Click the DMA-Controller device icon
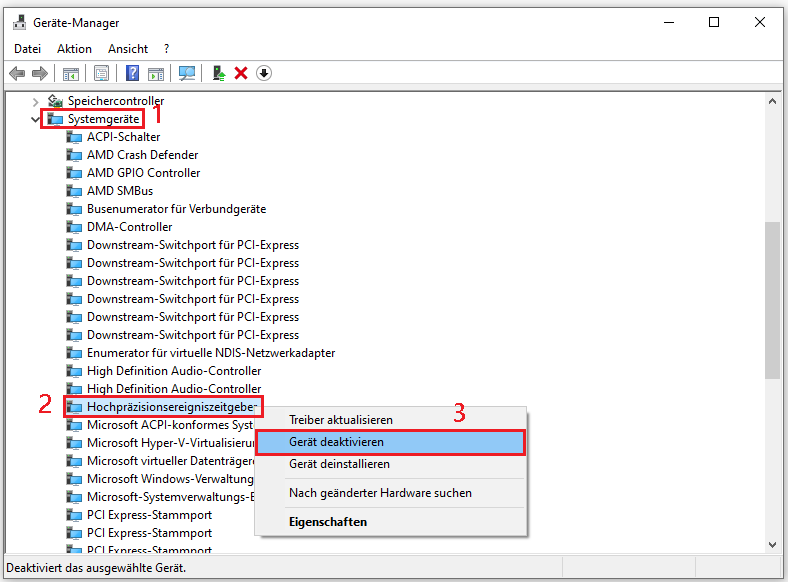The width and height of the screenshot is (788, 582). [x=74, y=227]
